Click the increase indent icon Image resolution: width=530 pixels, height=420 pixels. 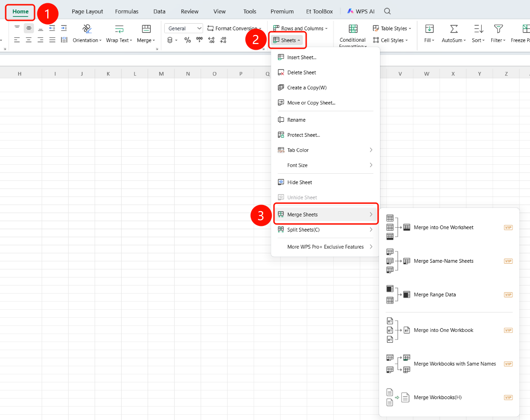point(64,28)
